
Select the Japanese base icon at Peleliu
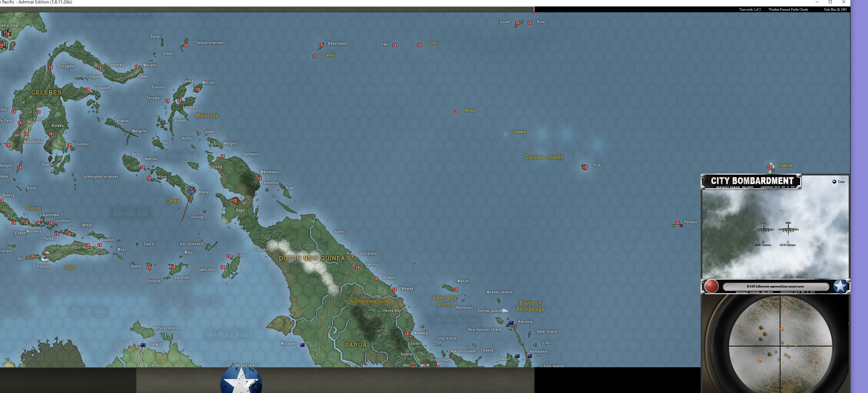pyautogui.click(x=315, y=56)
